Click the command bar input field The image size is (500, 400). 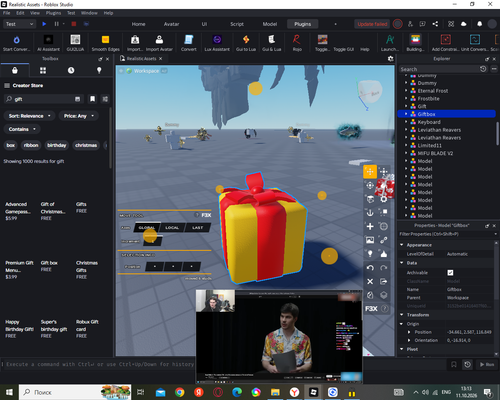pyautogui.click(x=98, y=364)
